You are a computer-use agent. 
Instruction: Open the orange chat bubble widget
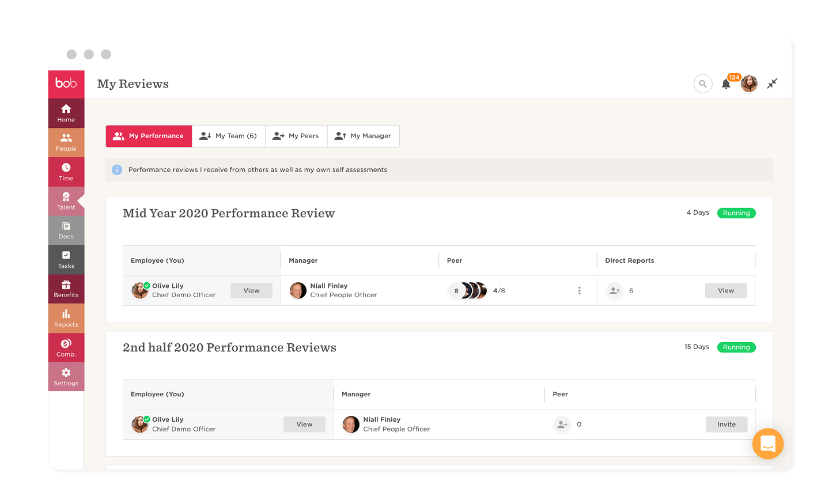coord(768,444)
